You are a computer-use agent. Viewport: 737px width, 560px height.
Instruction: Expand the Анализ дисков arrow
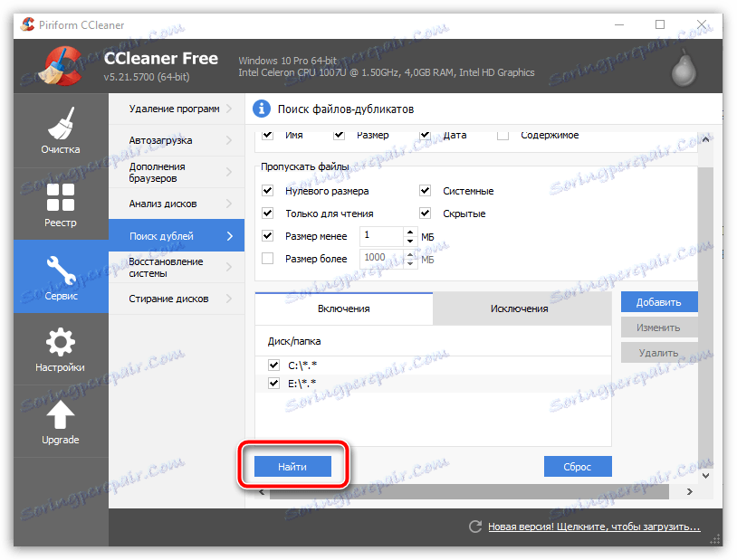coord(229,204)
